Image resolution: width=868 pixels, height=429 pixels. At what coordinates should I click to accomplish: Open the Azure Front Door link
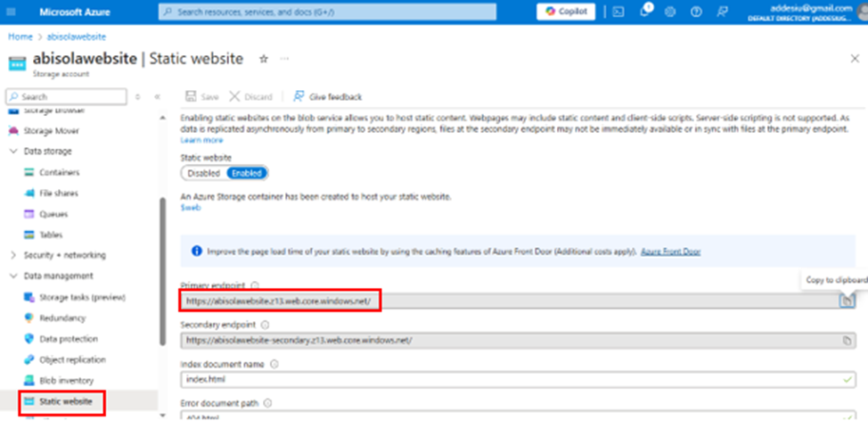click(670, 252)
